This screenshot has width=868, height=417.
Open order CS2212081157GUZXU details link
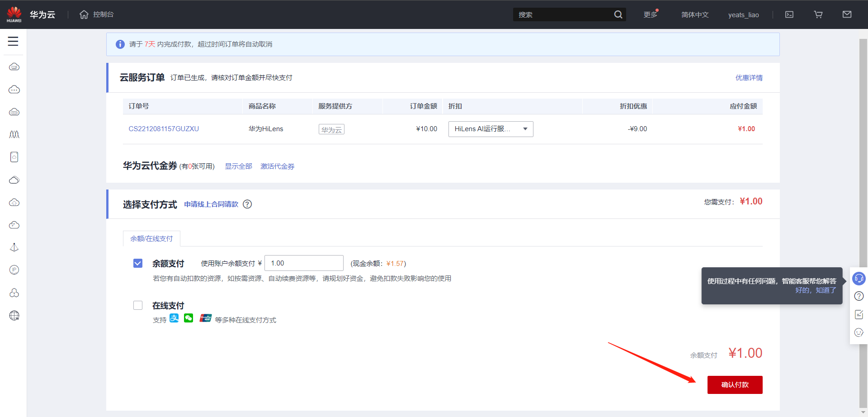pos(164,128)
